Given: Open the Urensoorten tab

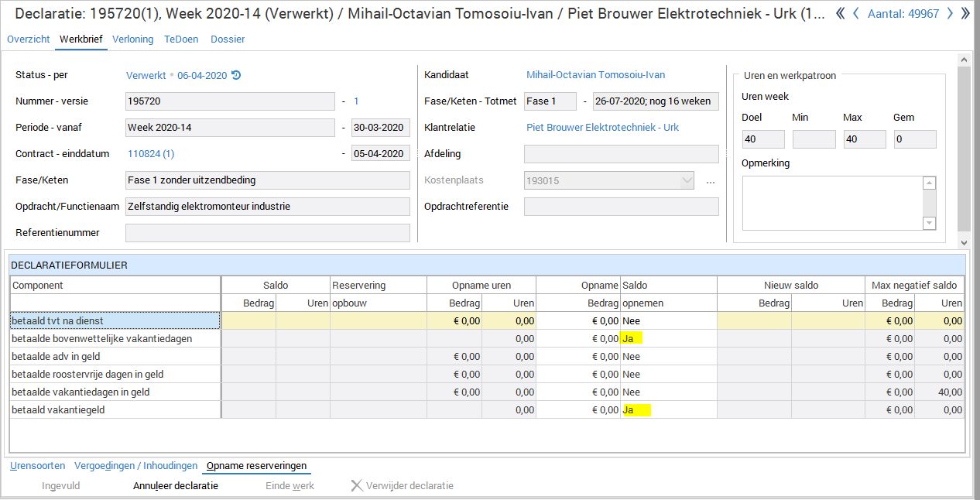Looking at the screenshot, I should coord(37,466).
